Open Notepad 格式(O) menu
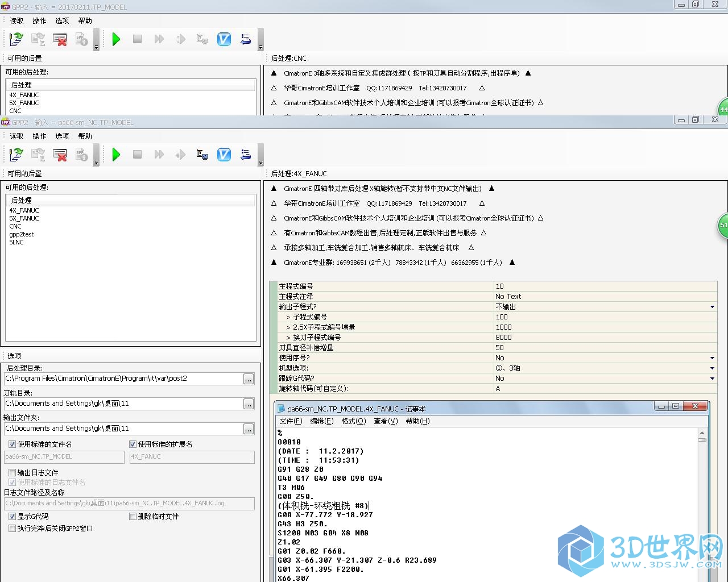728x582 pixels. click(x=354, y=421)
